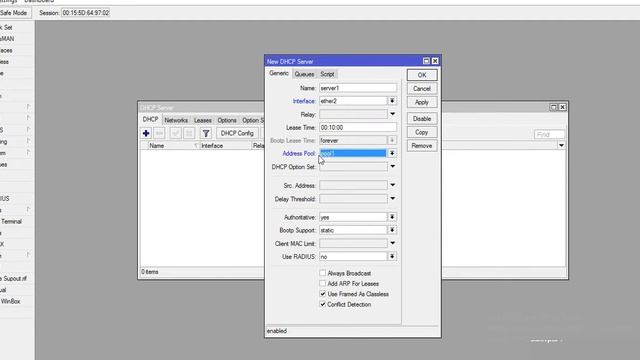640x360 pixels.
Task: Click the DHCP Config button
Action: pyautogui.click(x=237, y=133)
